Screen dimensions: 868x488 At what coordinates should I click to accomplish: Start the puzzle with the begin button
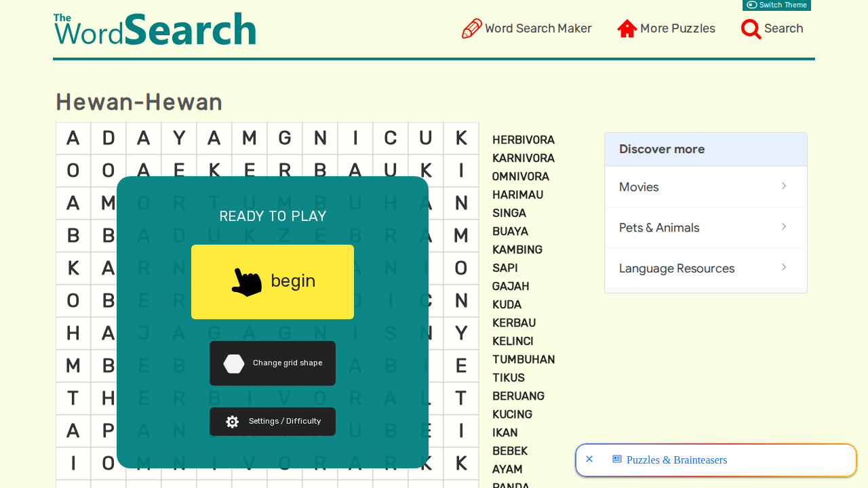[x=273, y=282]
